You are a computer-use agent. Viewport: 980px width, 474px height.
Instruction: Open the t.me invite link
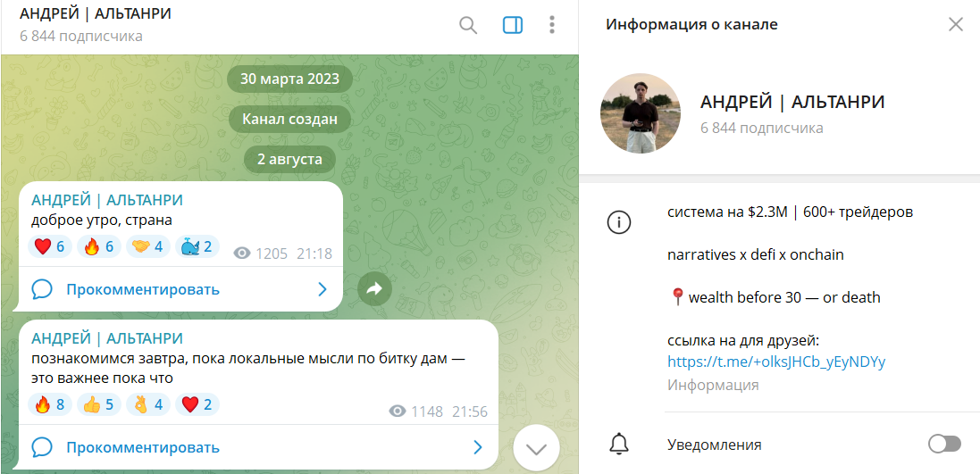pyautogui.click(x=776, y=362)
